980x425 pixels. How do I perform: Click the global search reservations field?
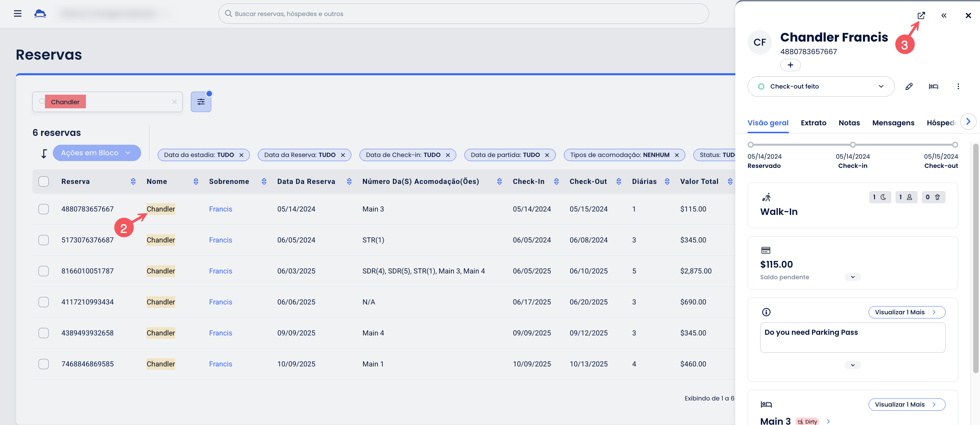pos(463,14)
